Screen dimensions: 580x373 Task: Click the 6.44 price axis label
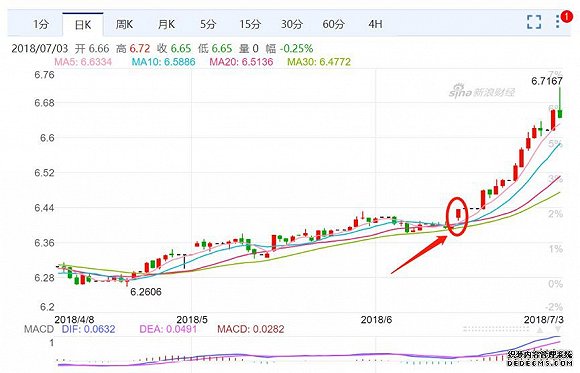[x=44, y=208]
